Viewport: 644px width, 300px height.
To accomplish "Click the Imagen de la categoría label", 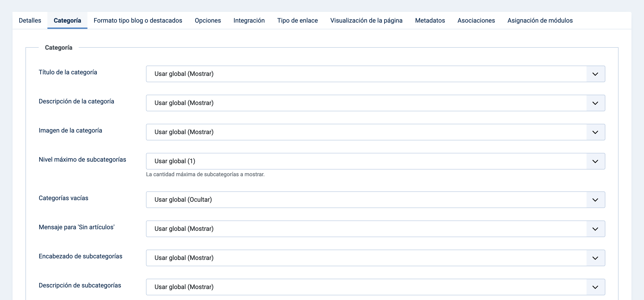I will click(70, 130).
